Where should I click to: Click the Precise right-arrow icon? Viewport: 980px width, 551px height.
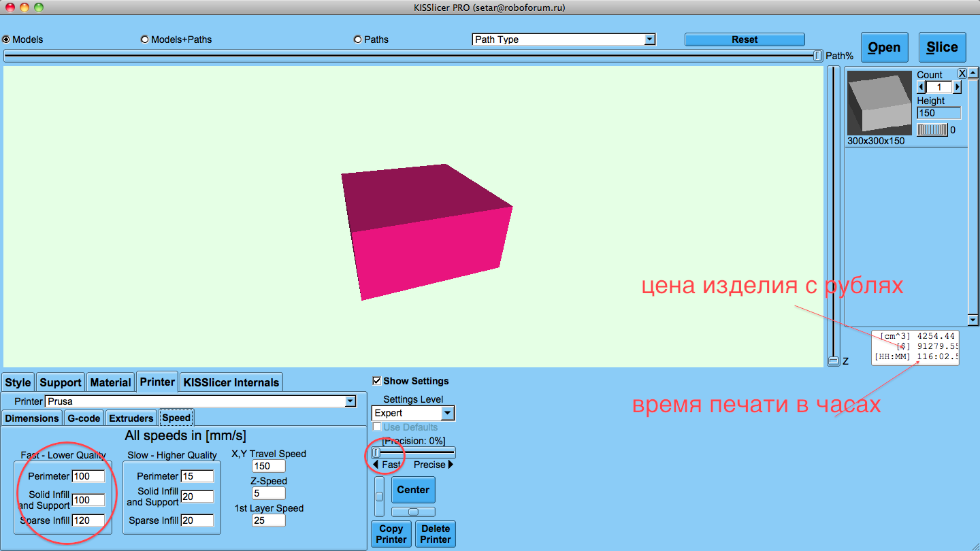(x=451, y=465)
